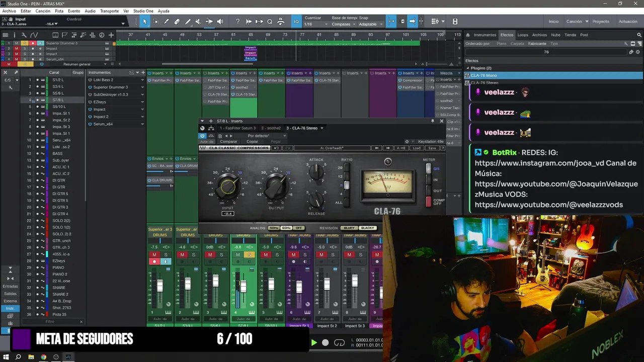
Task: Select the Listen speaker tool
Action: pyautogui.click(x=220, y=22)
